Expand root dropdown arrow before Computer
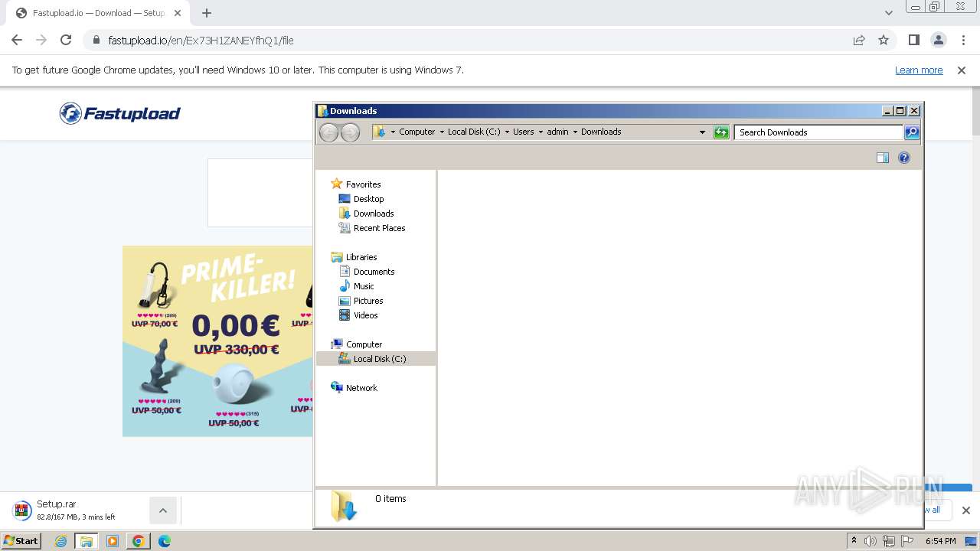This screenshot has height=551, width=980. tap(393, 132)
